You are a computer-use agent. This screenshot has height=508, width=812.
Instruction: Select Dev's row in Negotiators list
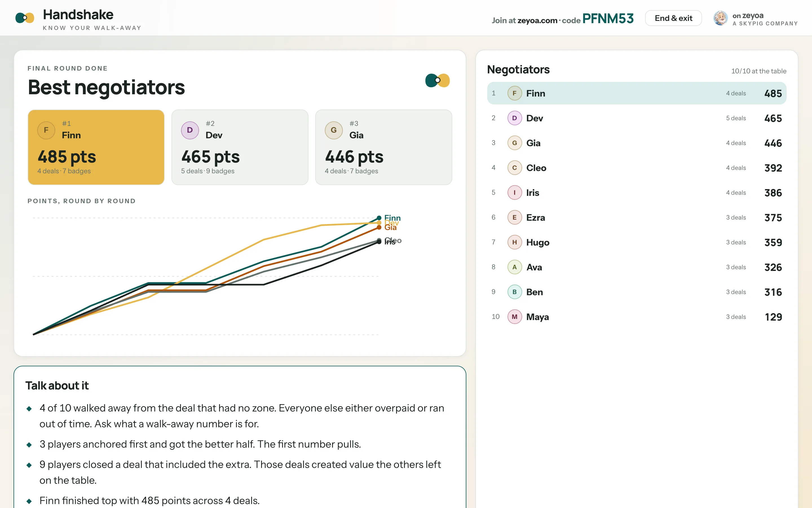637,118
